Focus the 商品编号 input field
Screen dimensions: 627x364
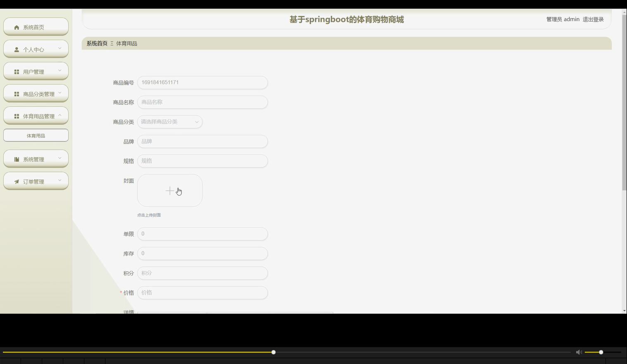(202, 82)
